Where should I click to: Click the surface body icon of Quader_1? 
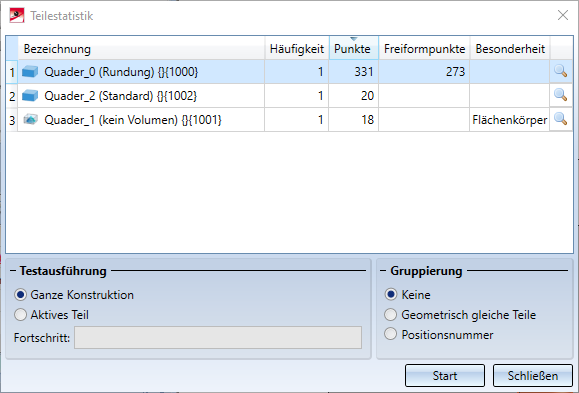pyautogui.click(x=30, y=119)
